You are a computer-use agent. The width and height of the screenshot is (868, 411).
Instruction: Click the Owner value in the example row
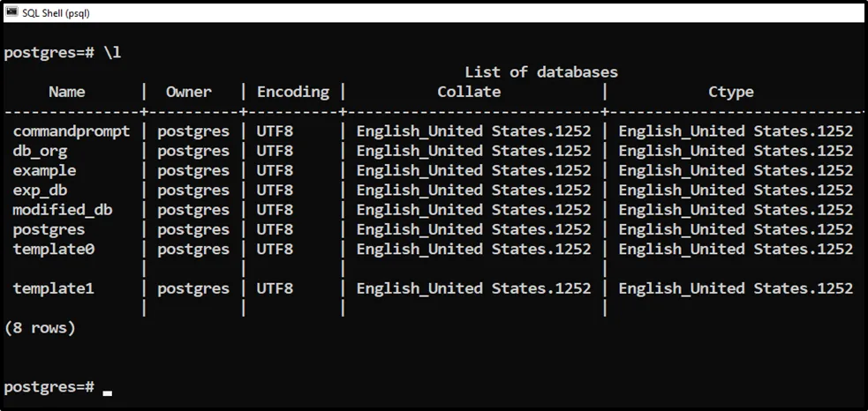[193, 170]
